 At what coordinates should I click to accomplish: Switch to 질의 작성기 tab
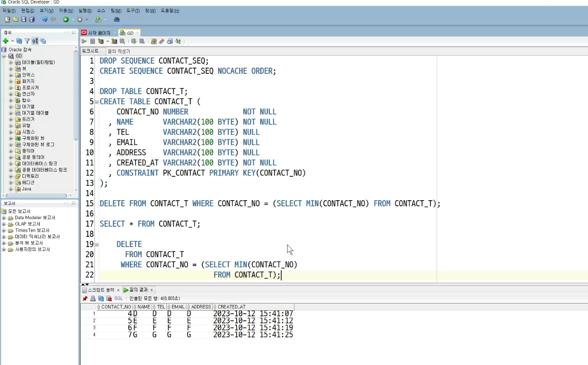pos(119,51)
